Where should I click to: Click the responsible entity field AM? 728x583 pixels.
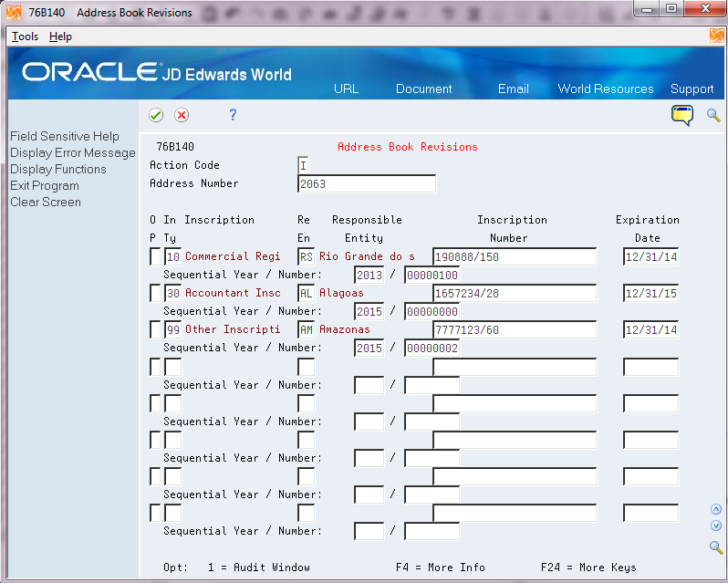[x=306, y=330]
